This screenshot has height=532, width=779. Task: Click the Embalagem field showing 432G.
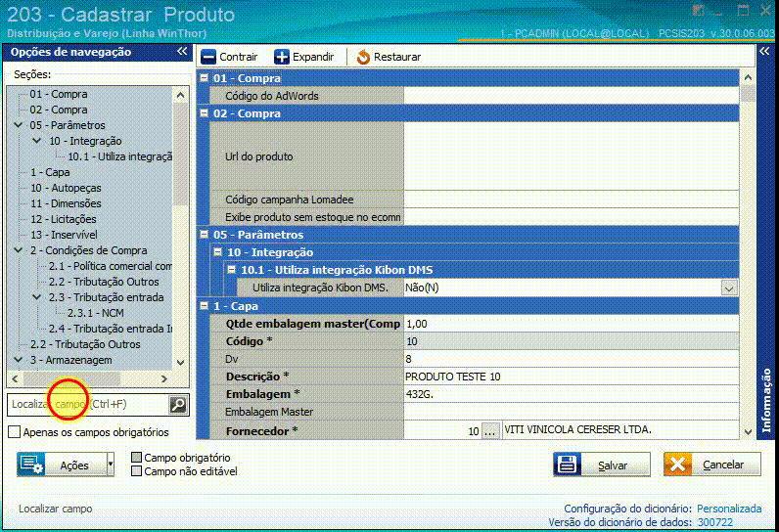(572, 394)
